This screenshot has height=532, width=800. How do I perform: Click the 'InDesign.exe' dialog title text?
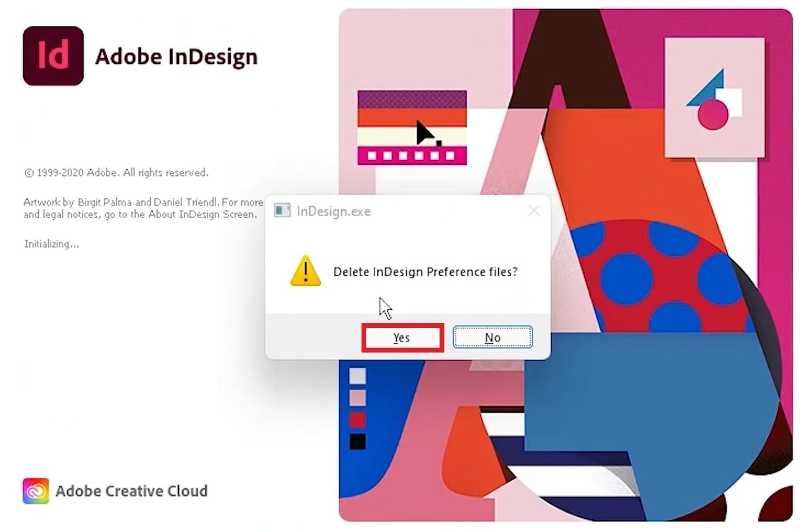click(x=333, y=211)
